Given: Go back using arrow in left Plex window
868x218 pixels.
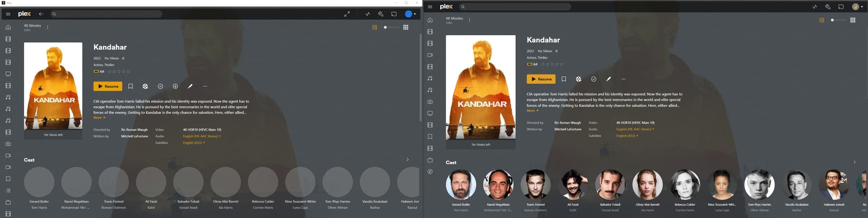Looking at the screenshot, I should coord(41,14).
